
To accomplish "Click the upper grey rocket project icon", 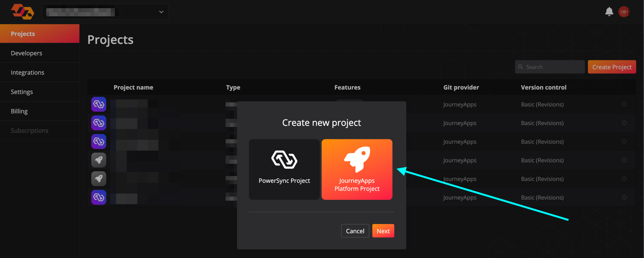I will [x=99, y=160].
